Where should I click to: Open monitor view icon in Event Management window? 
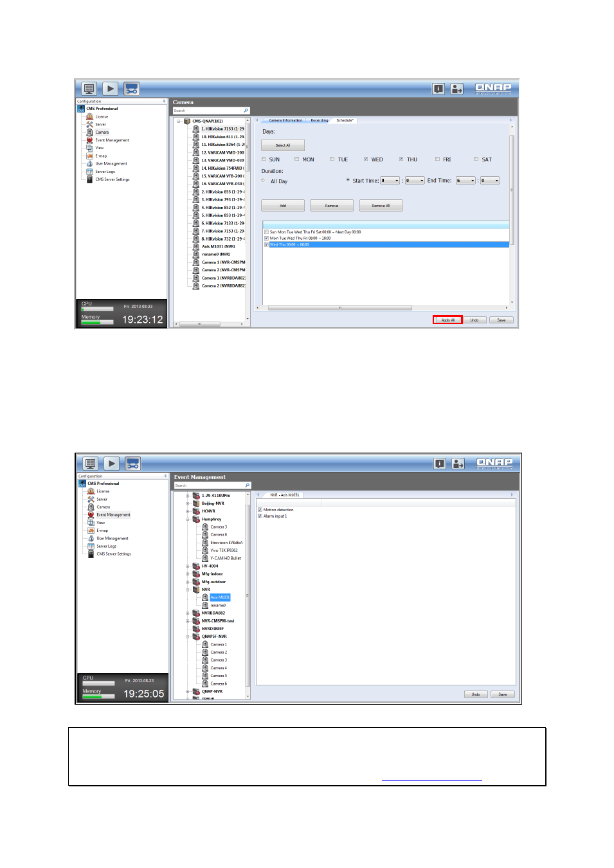91,464
